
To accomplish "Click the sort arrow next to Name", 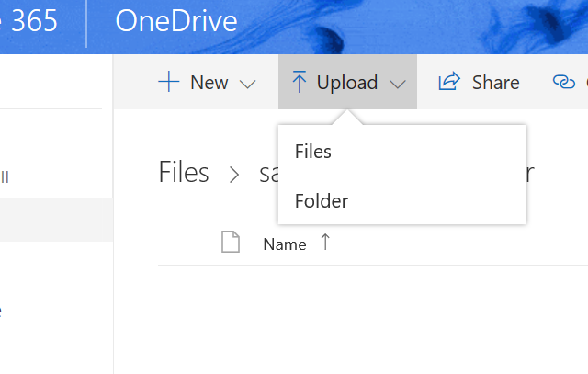I will click(x=325, y=243).
